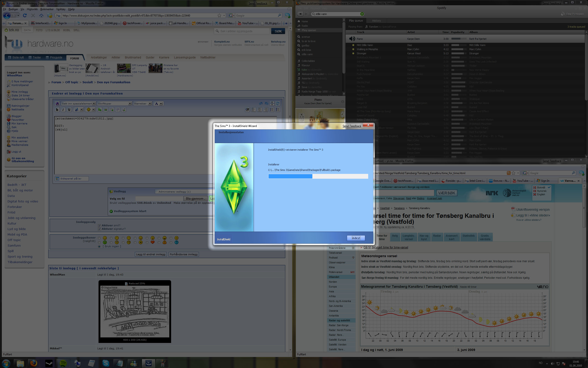Toggle underline formatting in forum editor
588x368 pixels.
coord(69,109)
